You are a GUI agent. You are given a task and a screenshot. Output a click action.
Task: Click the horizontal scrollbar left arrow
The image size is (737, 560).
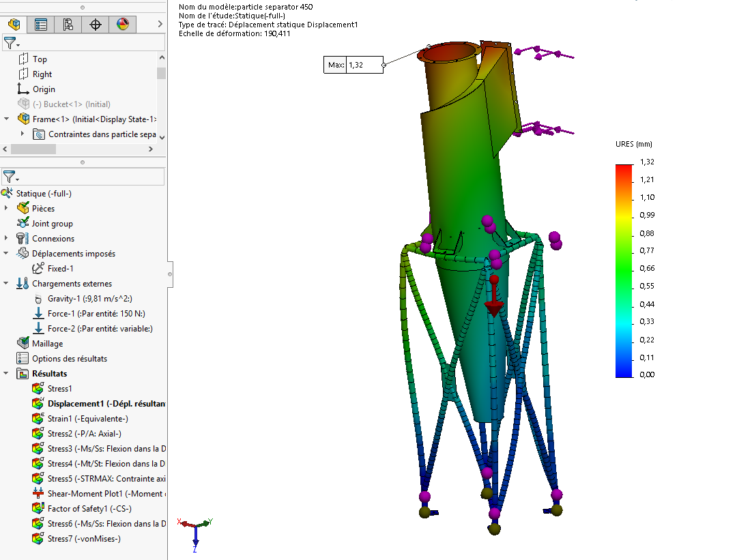coord(5,149)
